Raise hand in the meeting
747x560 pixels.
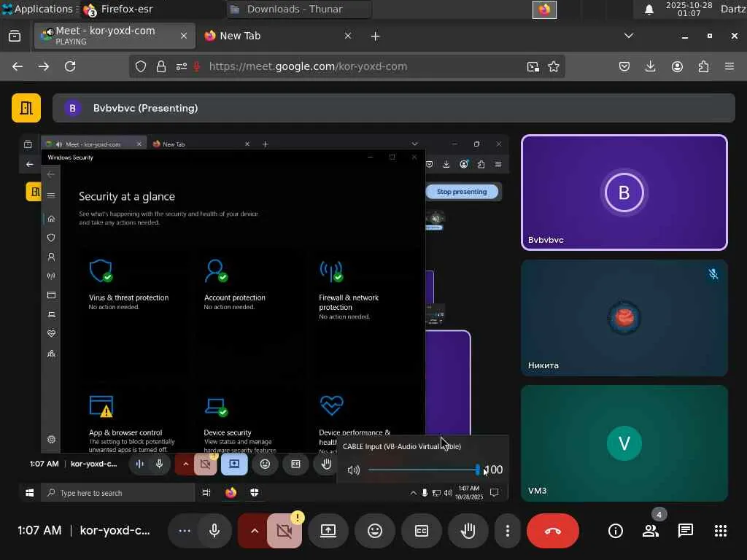pyautogui.click(x=468, y=531)
